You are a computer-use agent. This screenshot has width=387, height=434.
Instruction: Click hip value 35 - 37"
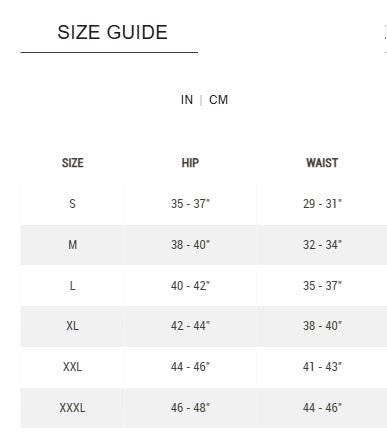pos(190,204)
